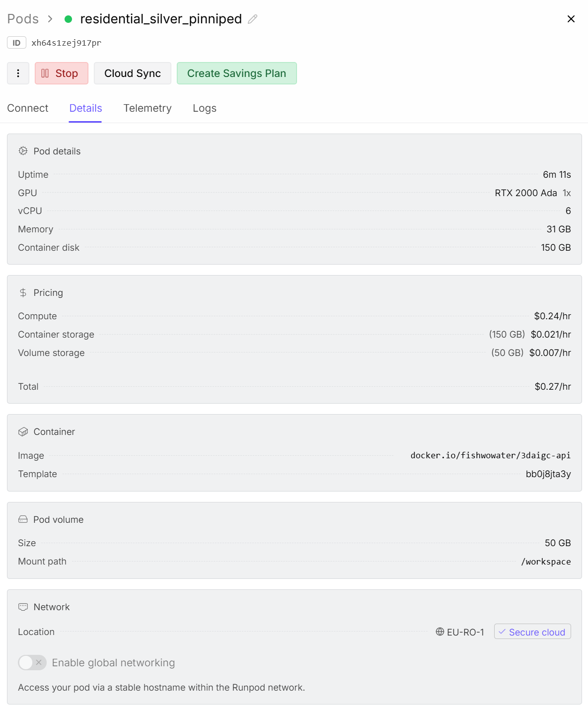Close the pod details panel

[x=571, y=19]
